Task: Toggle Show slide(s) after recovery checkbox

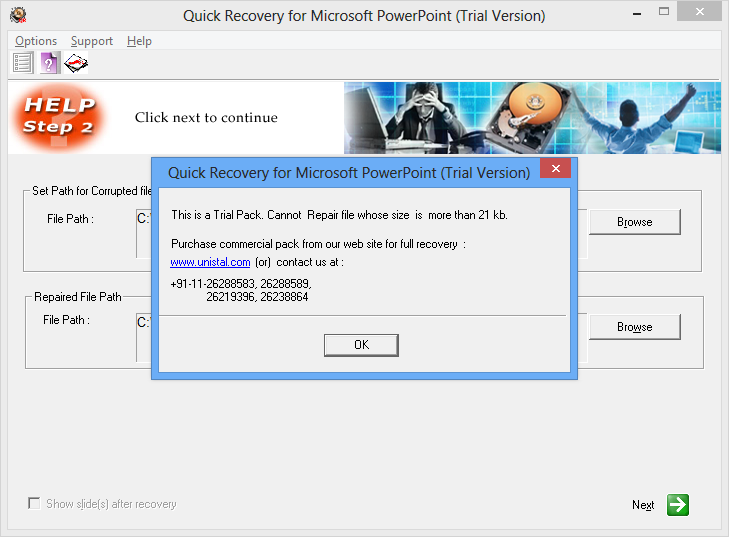Action: pos(34,503)
